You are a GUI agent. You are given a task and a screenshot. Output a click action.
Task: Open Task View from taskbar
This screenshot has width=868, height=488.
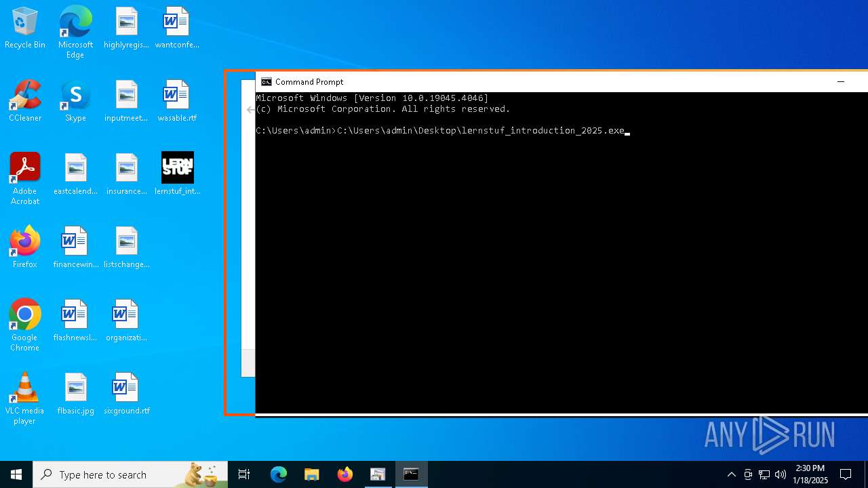coord(244,474)
